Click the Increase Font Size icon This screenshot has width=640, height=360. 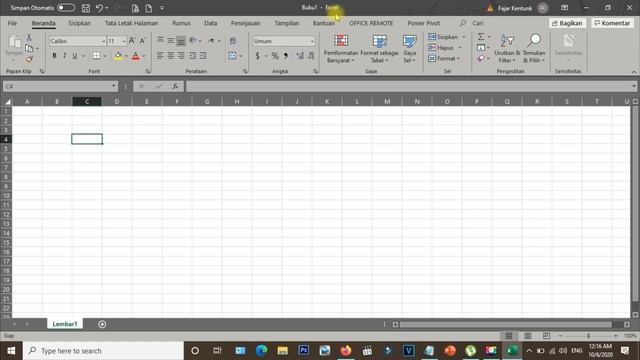pos(132,41)
